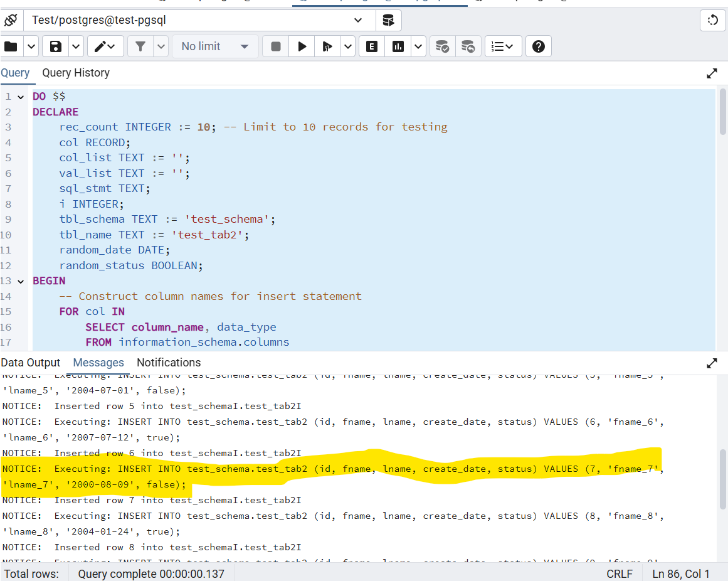Click the query editor vertical scrollbar

pos(723,112)
